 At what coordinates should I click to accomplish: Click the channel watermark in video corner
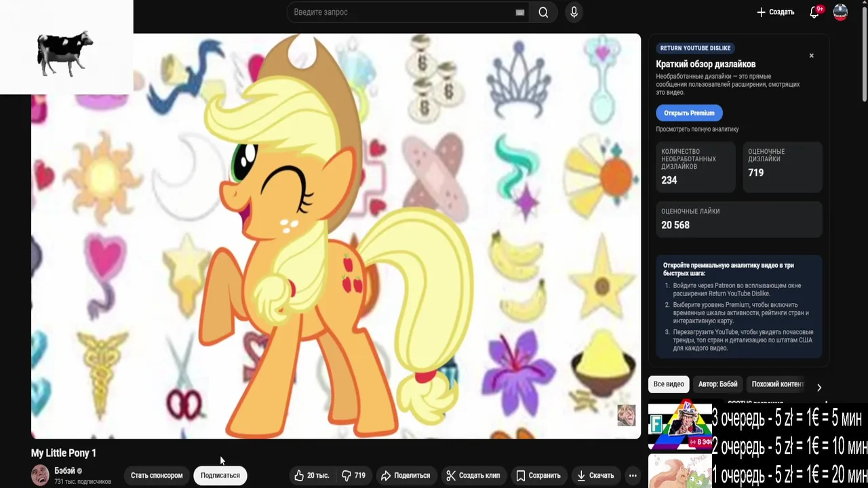pyautogui.click(x=627, y=415)
